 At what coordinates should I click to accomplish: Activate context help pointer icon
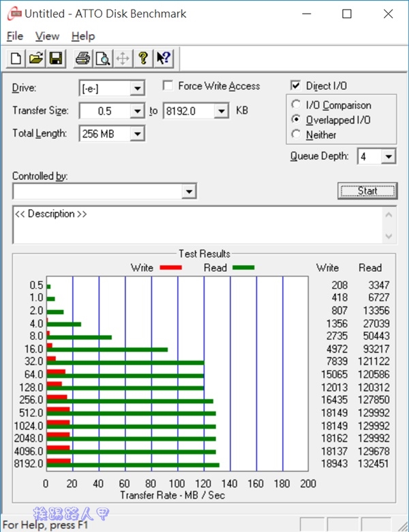click(164, 59)
